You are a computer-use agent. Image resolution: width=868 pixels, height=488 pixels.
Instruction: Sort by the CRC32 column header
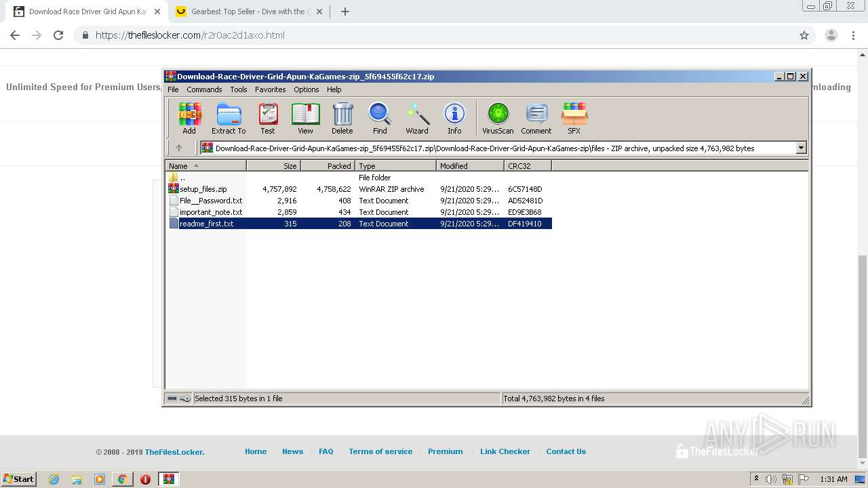pos(528,165)
